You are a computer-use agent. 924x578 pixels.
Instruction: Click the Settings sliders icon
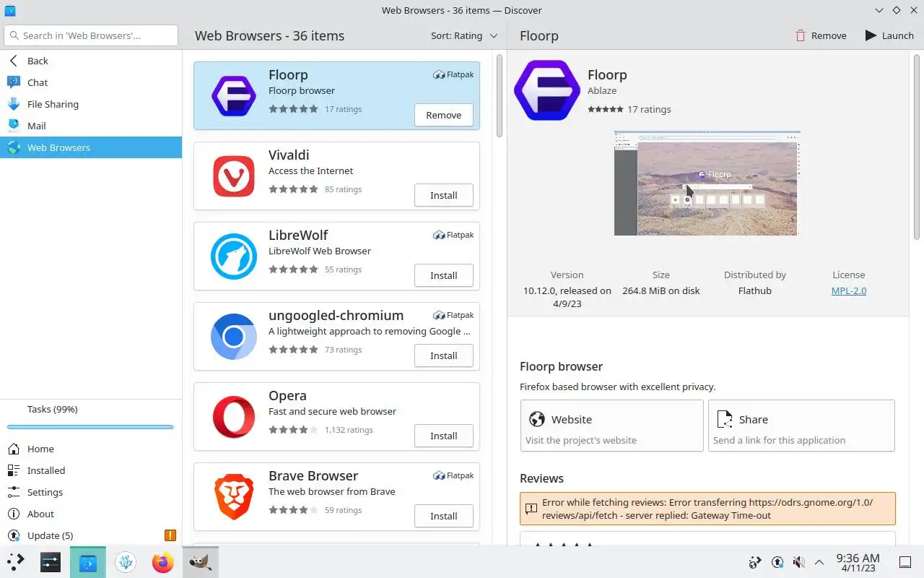click(13, 492)
